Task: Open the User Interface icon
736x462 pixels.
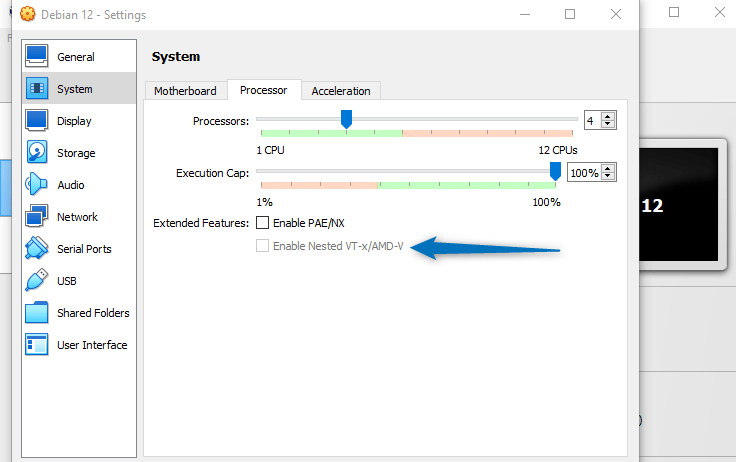Action: 37,345
